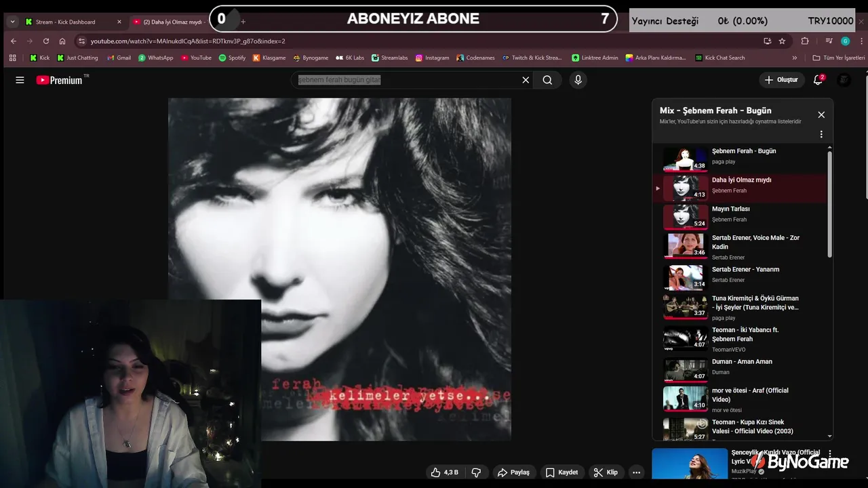Open Şenceylik Kırıldı Vazo recommended video thumbnail
868x488 pixels.
(690, 464)
